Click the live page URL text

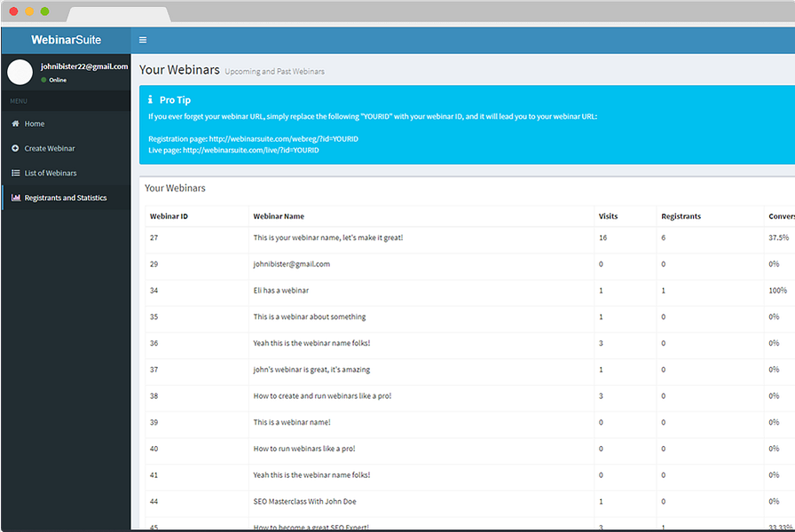(x=251, y=150)
